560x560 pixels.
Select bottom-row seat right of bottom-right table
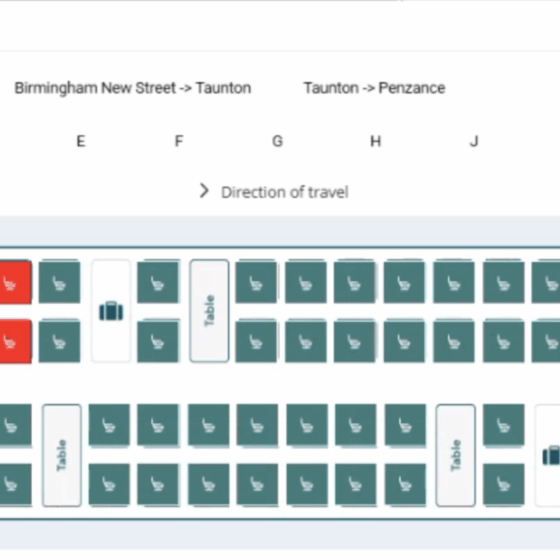504,485
